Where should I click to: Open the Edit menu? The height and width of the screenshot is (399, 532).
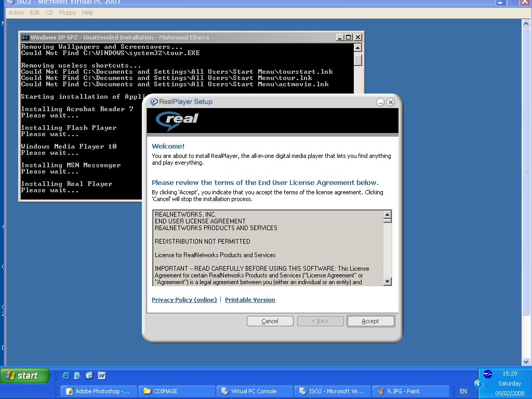35,12
